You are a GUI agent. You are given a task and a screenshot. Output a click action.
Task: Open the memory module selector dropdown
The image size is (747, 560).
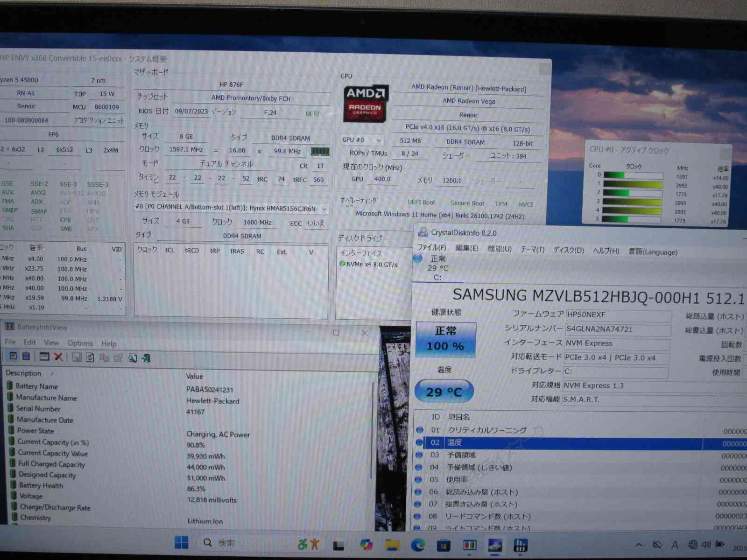[324, 209]
